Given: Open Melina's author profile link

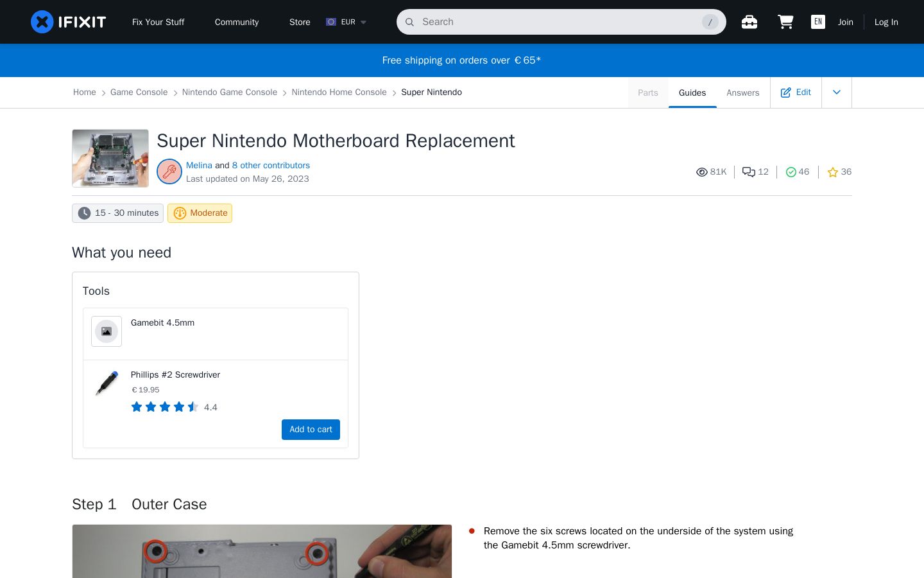Looking at the screenshot, I should [199, 165].
